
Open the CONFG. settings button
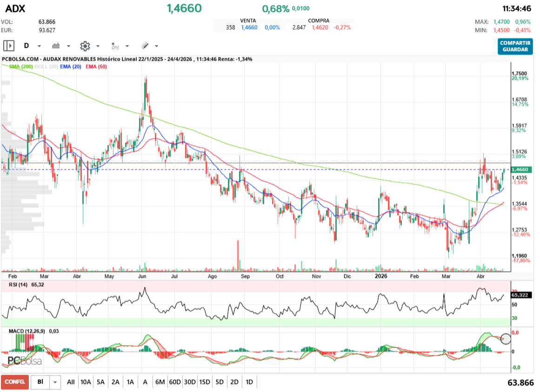(15, 382)
